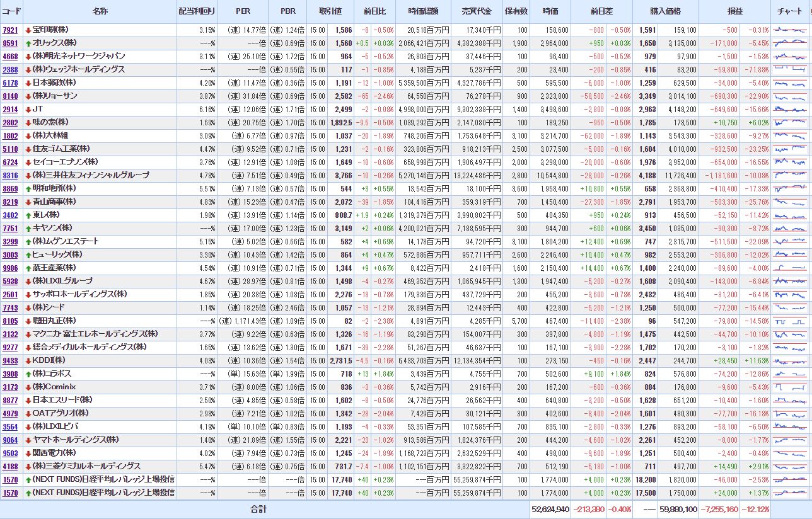Click the green up arrow beside オリックス

click(x=28, y=43)
